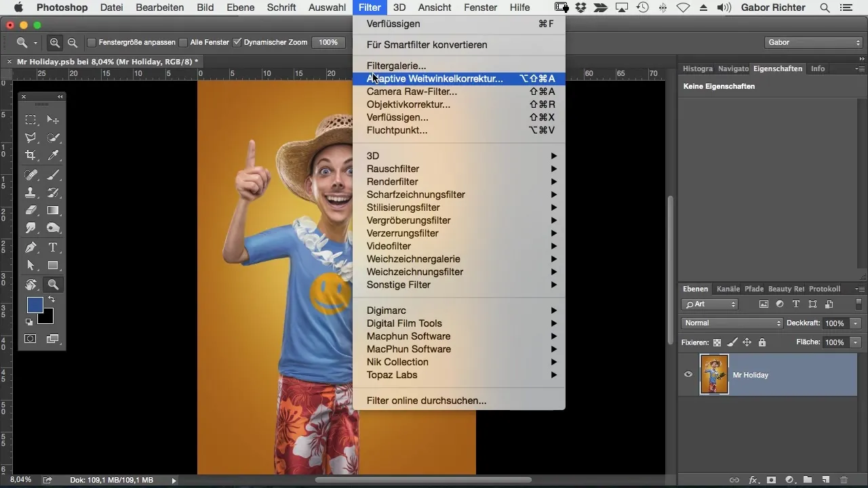868x488 pixels.
Task: Select the Eyedropper tool
Action: click(x=53, y=155)
